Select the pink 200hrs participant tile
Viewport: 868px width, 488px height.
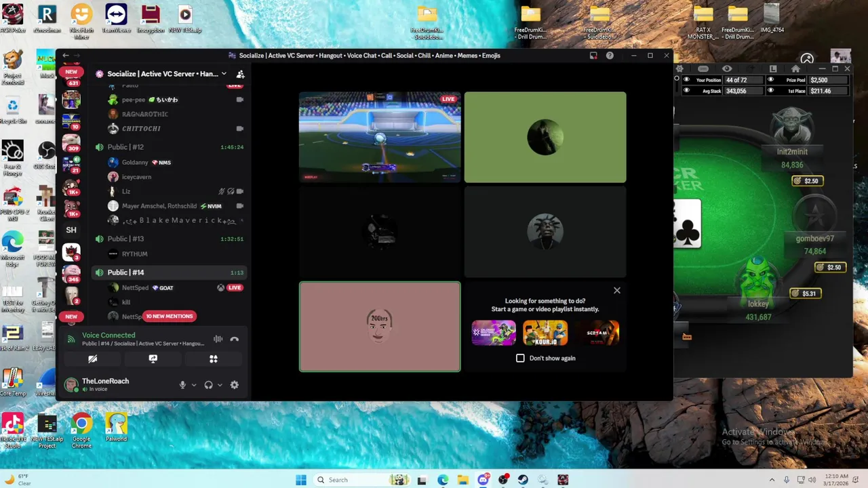point(380,327)
